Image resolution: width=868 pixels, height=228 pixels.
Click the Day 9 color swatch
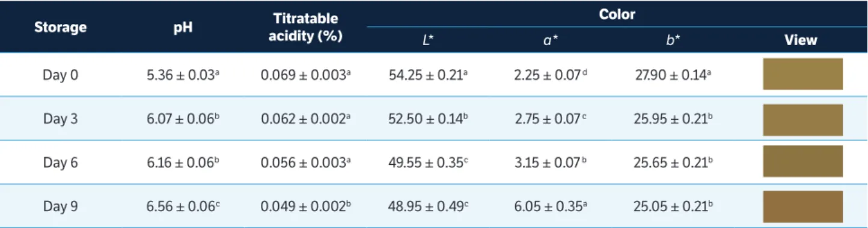pyautogui.click(x=802, y=206)
